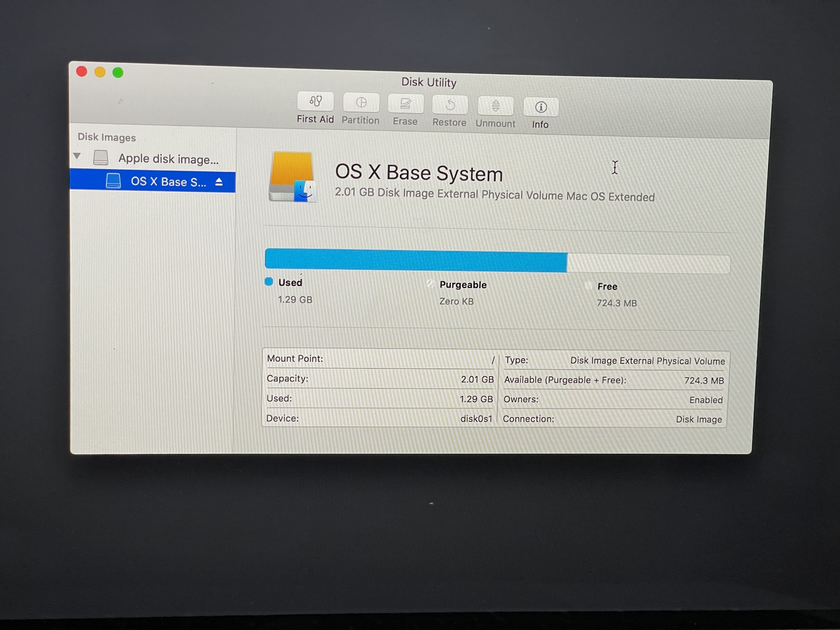
Task: Click the Owners label
Action: pos(521,399)
